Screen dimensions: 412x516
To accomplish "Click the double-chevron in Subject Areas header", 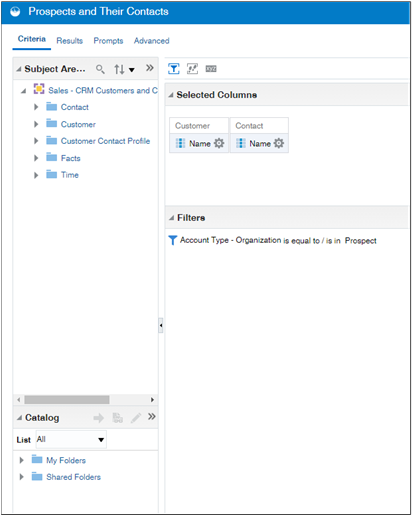I will tap(150, 68).
